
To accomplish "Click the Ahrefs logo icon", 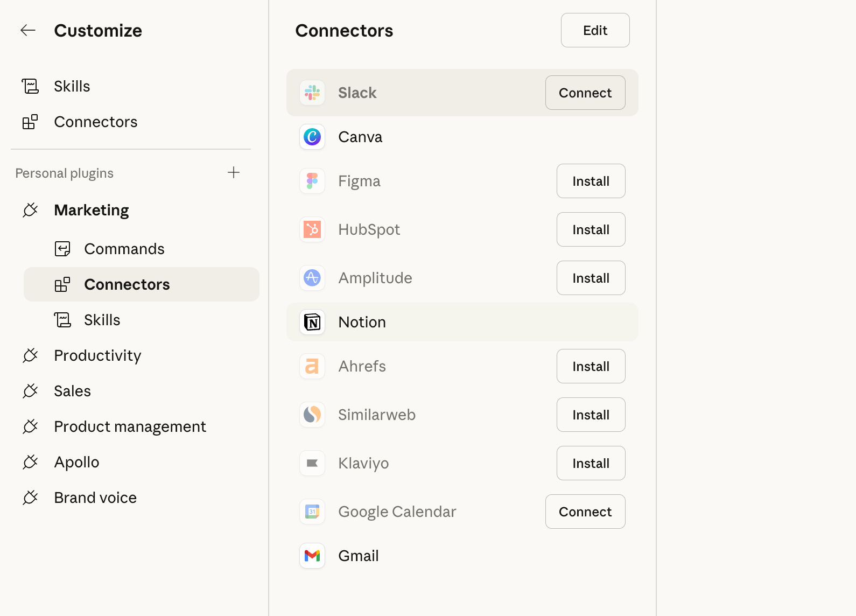I will pyautogui.click(x=312, y=366).
